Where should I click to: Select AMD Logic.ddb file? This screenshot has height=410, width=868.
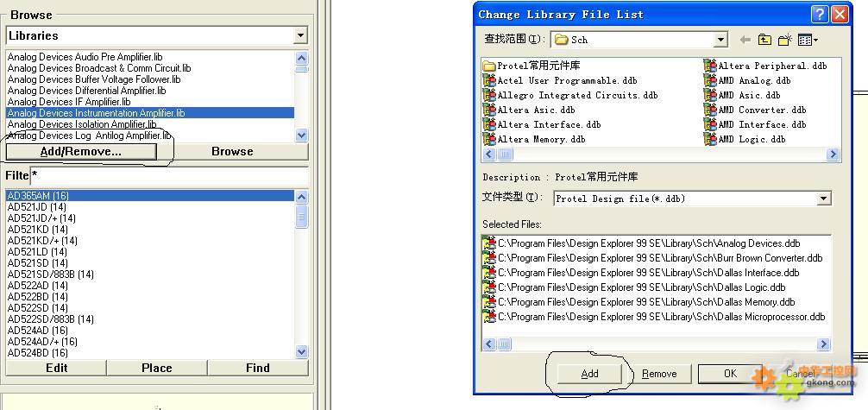pyautogui.click(x=745, y=140)
